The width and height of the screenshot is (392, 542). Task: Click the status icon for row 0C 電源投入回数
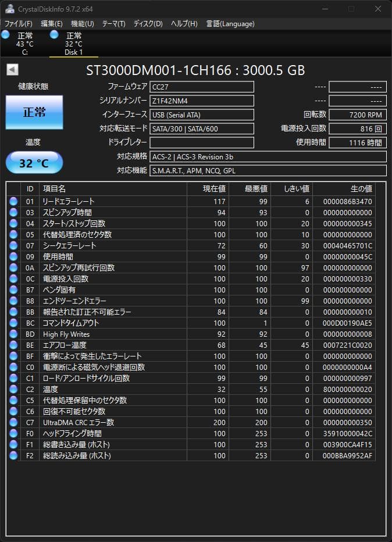pos(13,279)
